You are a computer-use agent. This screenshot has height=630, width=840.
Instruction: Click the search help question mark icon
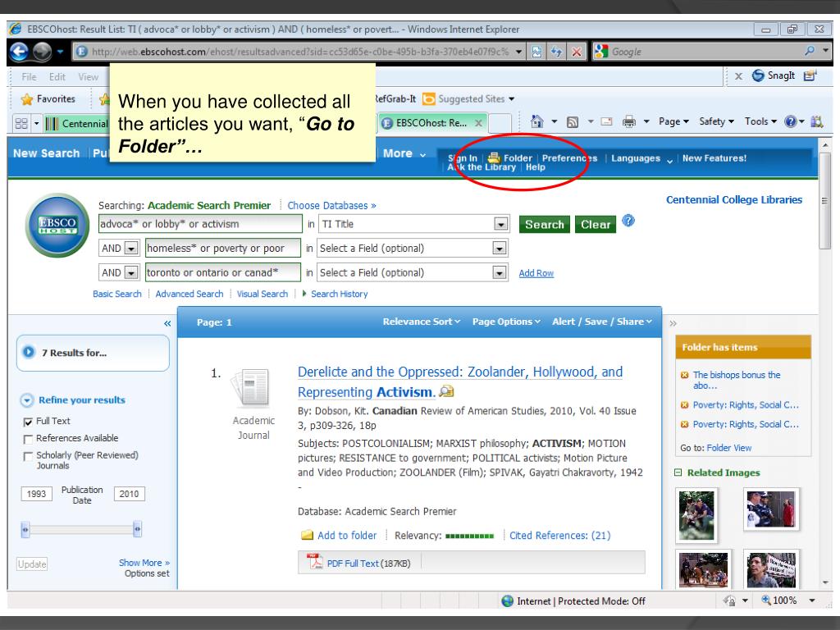pyautogui.click(x=628, y=221)
